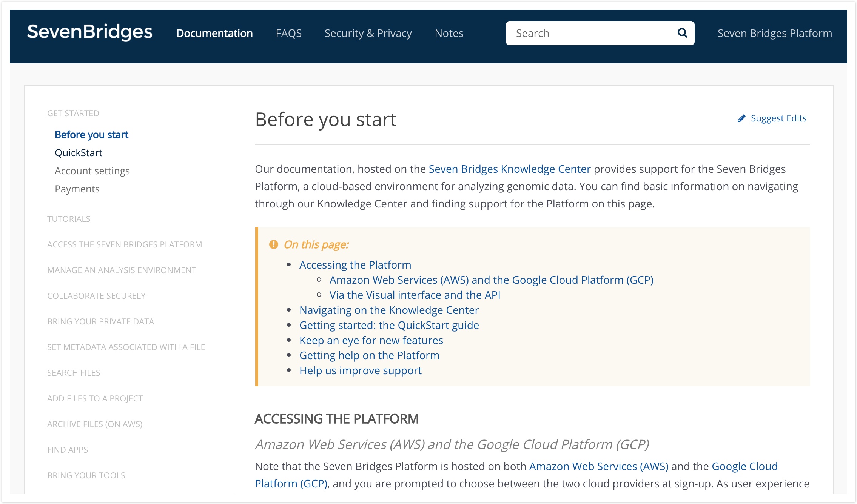This screenshot has width=857, height=504.
Task: Open the Amazon Web Services (AWS) paragraph link
Action: click(598, 466)
